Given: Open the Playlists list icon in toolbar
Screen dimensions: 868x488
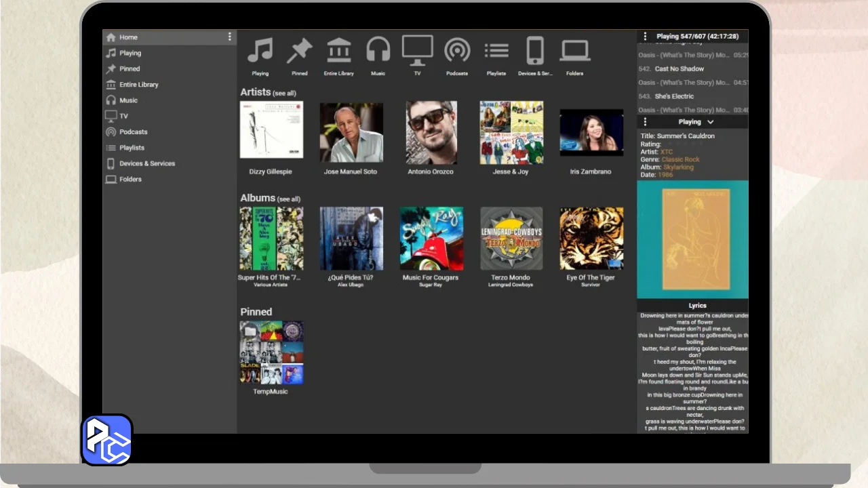Looking at the screenshot, I should click(496, 51).
